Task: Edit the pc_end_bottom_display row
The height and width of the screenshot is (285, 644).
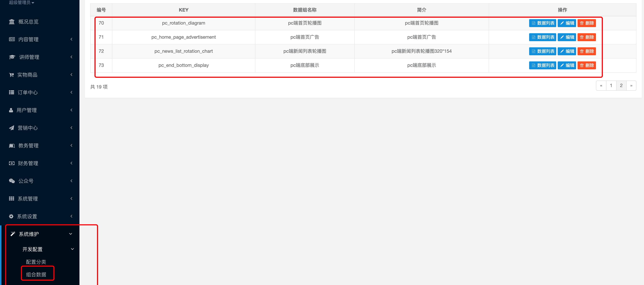Action: (x=567, y=66)
